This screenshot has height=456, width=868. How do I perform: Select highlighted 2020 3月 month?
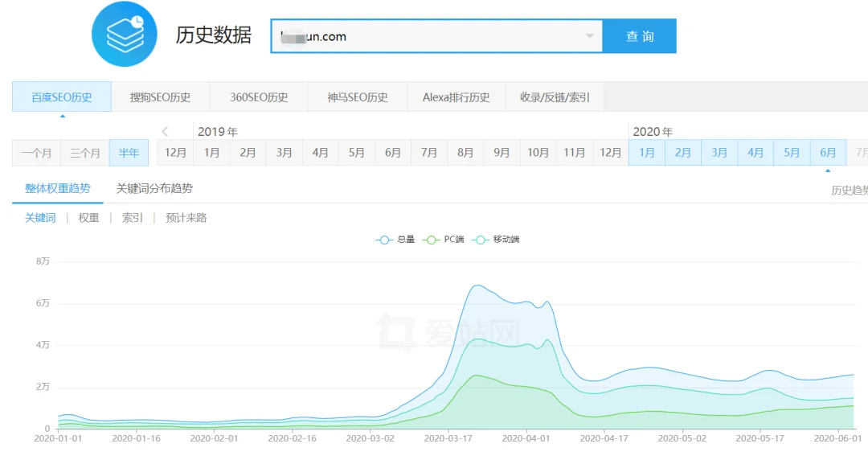[719, 152]
